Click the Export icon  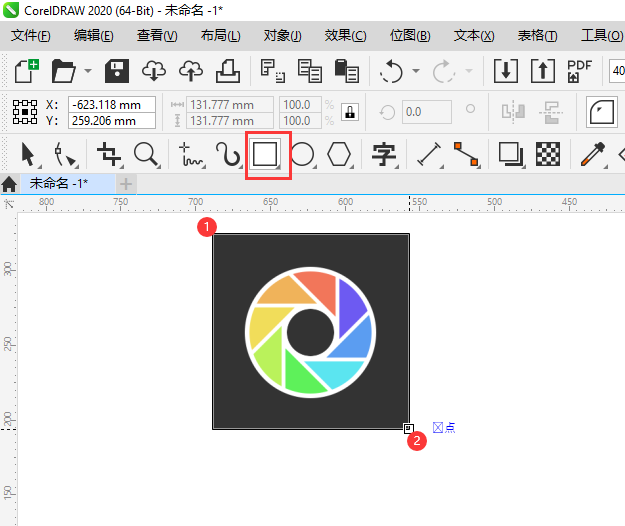pos(543,71)
